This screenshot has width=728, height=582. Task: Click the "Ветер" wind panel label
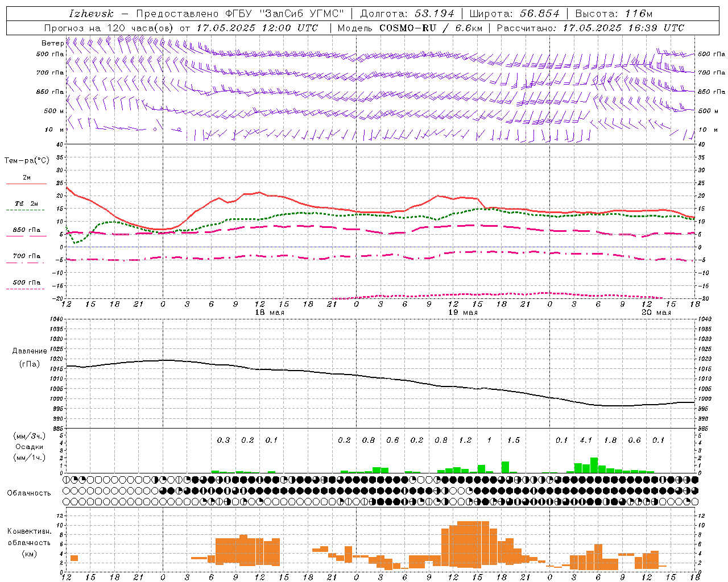click(53, 43)
